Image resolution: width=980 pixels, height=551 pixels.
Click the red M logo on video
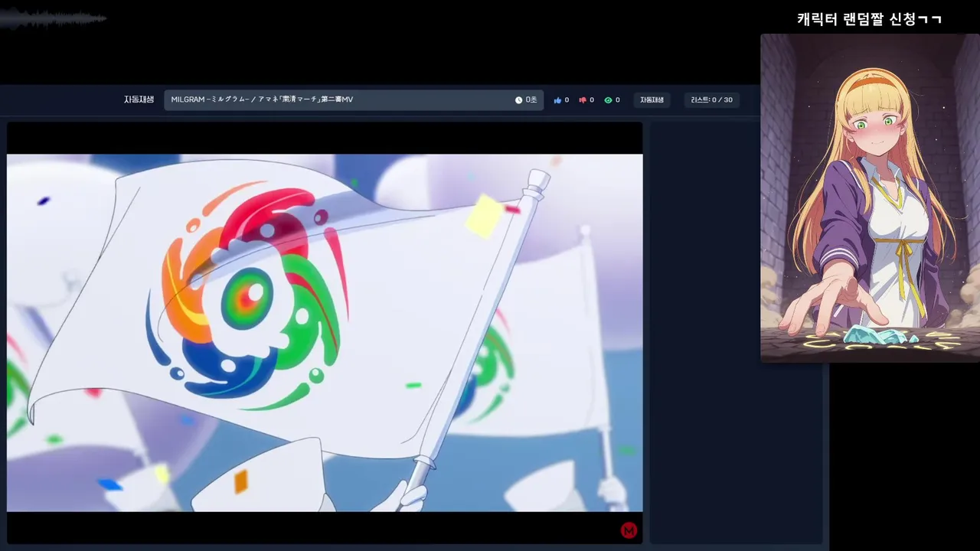tap(629, 530)
